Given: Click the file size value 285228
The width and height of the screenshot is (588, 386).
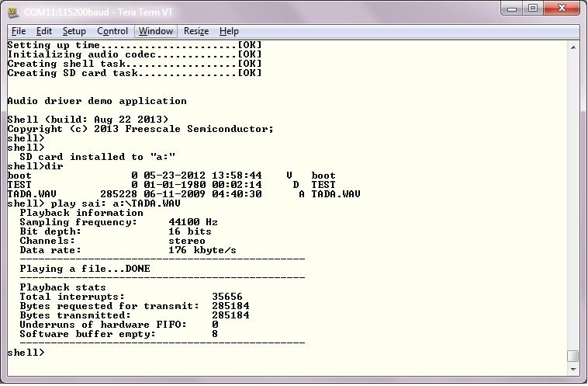Looking at the screenshot, I should tap(119, 193).
